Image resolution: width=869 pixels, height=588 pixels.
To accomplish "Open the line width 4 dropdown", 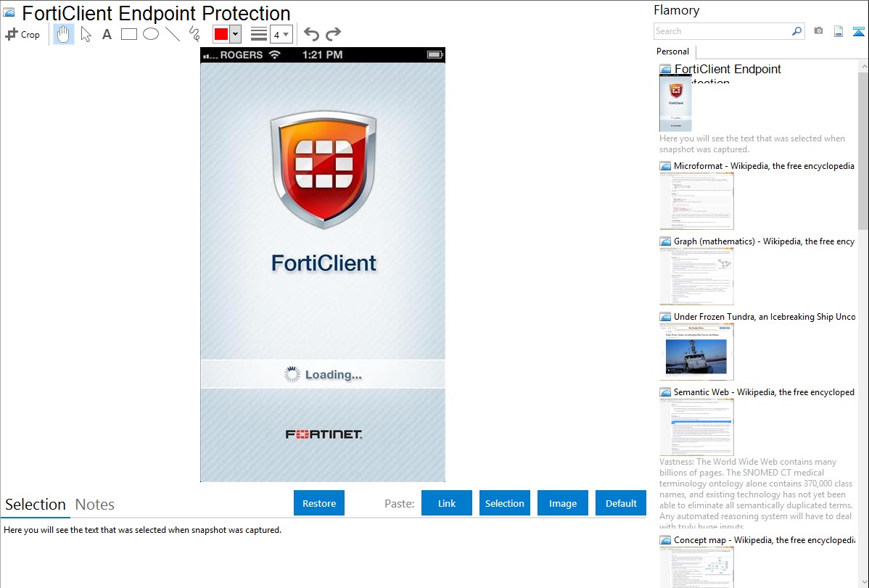I will coord(281,35).
